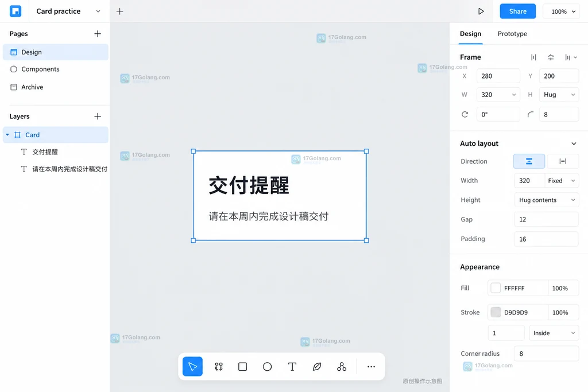The image size is (588, 392).
Task: Click the top-left selection handle of Card
Action: (x=193, y=151)
